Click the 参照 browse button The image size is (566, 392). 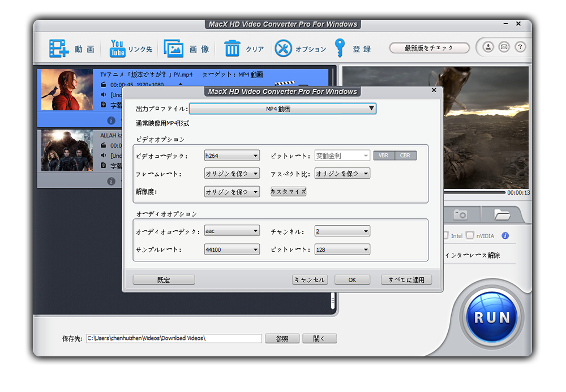pyautogui.click(x=282, y=339)
